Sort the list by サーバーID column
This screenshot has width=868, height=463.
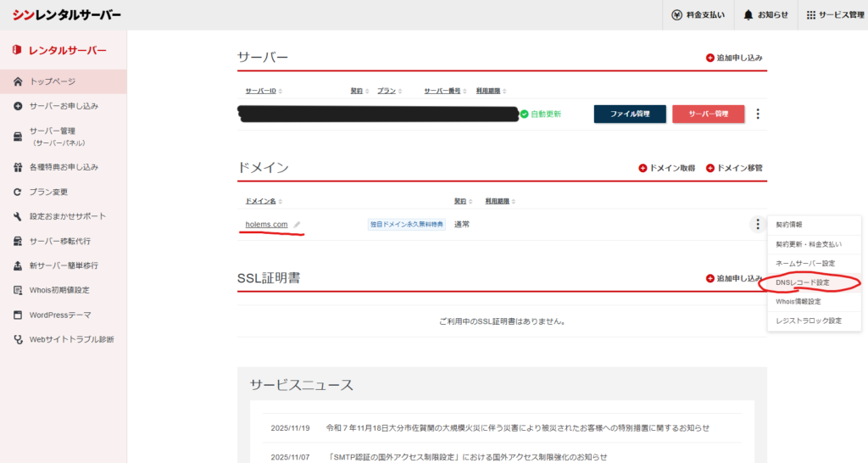click(264, 91)
